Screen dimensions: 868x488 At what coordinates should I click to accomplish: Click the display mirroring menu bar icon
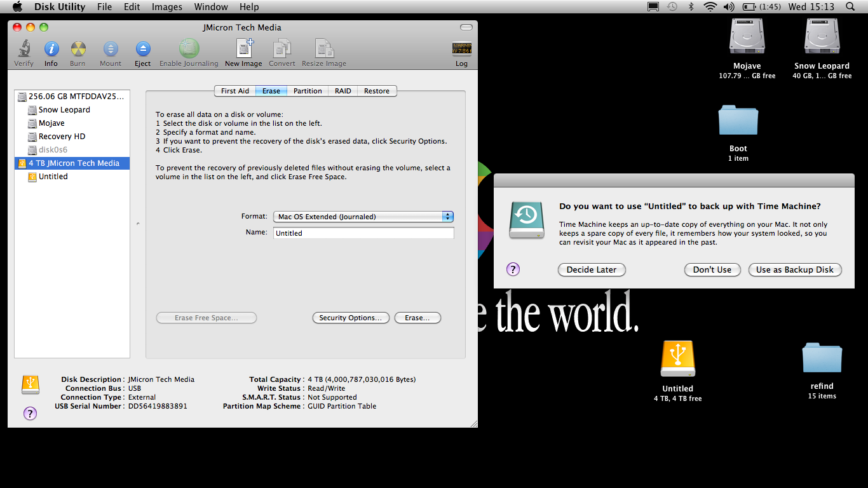click(653, 7)
